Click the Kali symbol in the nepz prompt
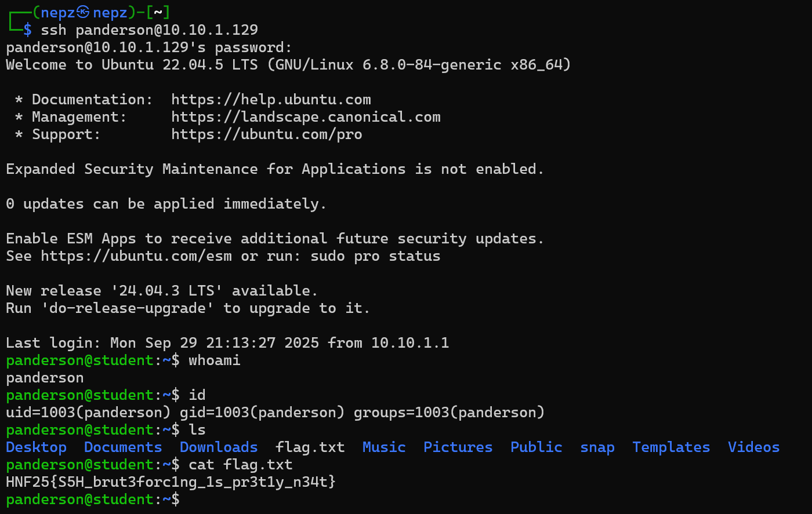 [84, 12]
